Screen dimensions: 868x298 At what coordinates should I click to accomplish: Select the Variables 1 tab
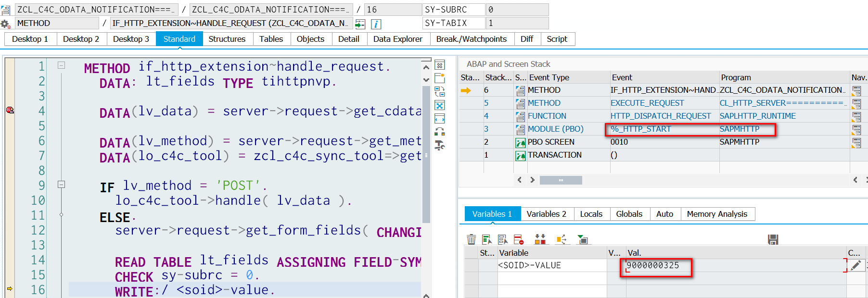coord(492,214)
